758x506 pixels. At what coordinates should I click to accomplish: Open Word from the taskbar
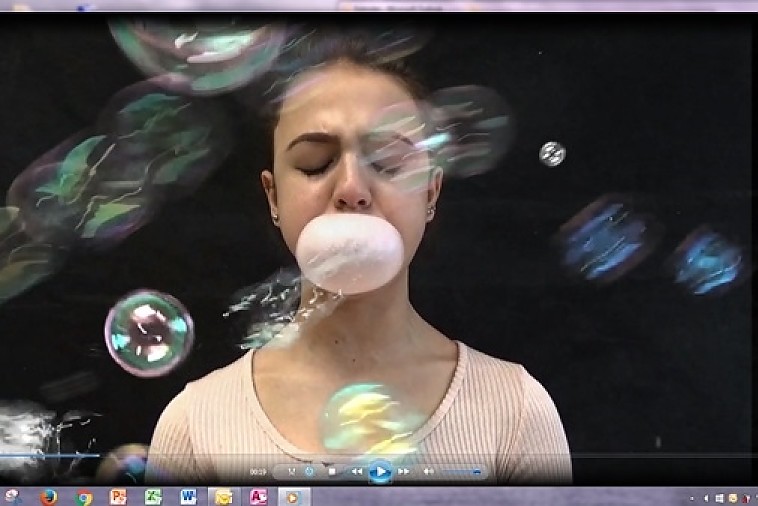[188, 496]
